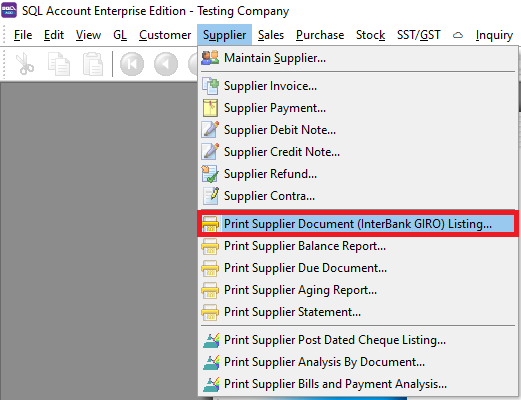Click printer icon beside Supplier Aging Report
The image size is (521, 400).
tap(210, 290)
